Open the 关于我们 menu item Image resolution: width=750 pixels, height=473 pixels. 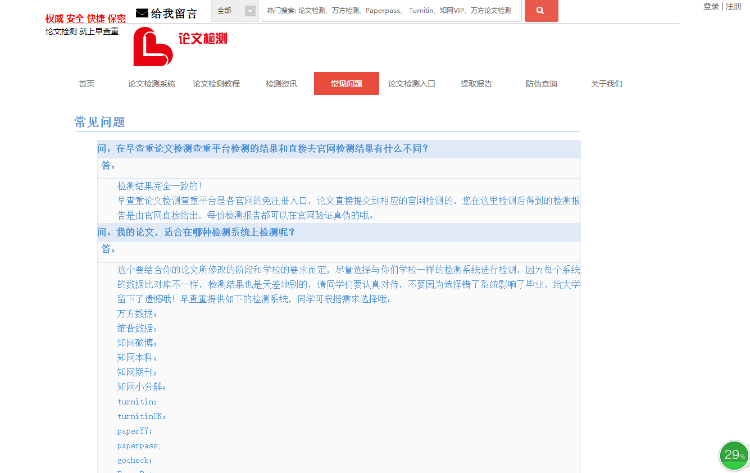tap(607, 84)
